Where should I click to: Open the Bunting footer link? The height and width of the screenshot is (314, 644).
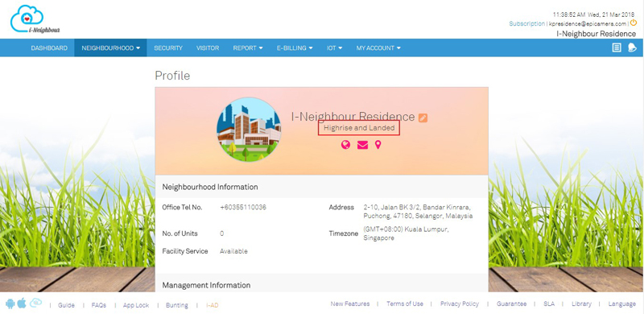tap(176, 305)
